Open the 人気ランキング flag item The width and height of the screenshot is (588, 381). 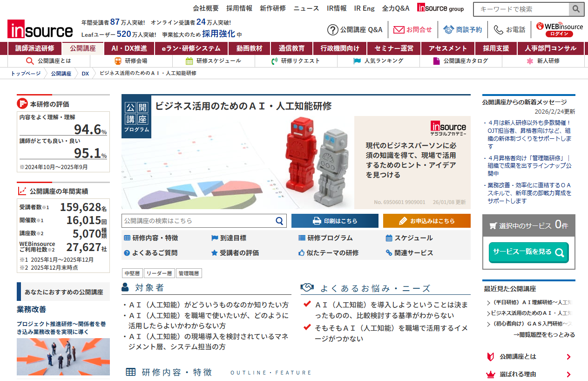pos(378,61)
